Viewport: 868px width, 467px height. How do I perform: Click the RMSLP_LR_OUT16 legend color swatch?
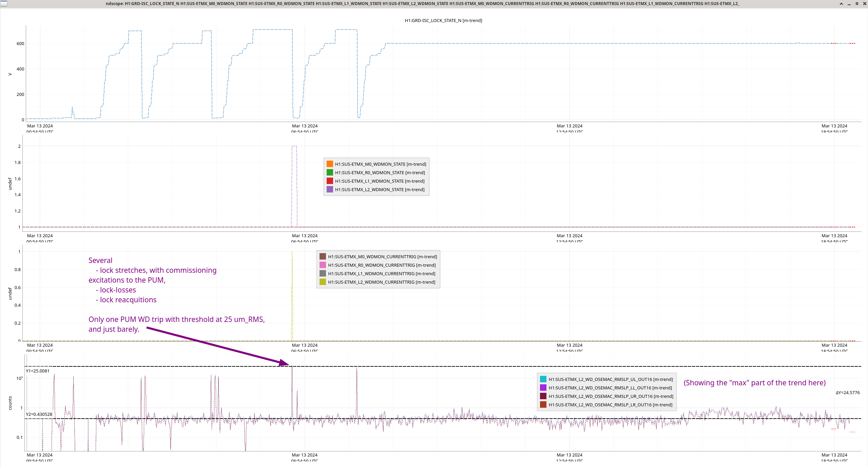pos(543,405)
